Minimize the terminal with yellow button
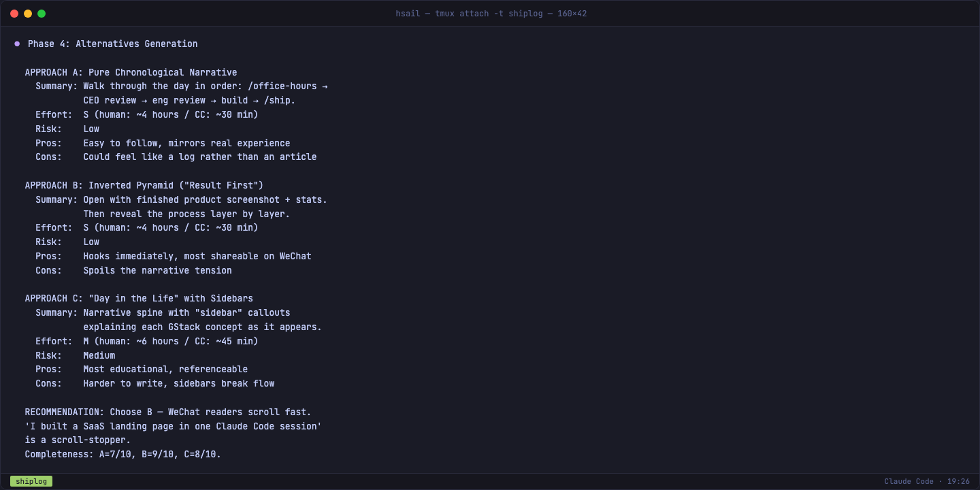 click(x=28, y=14)
